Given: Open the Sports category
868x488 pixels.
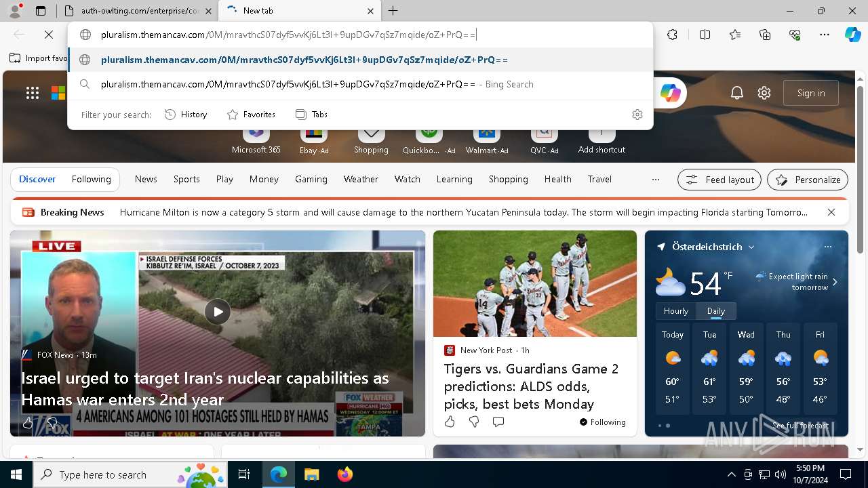Looking at the screenshot, I should 186,180.
